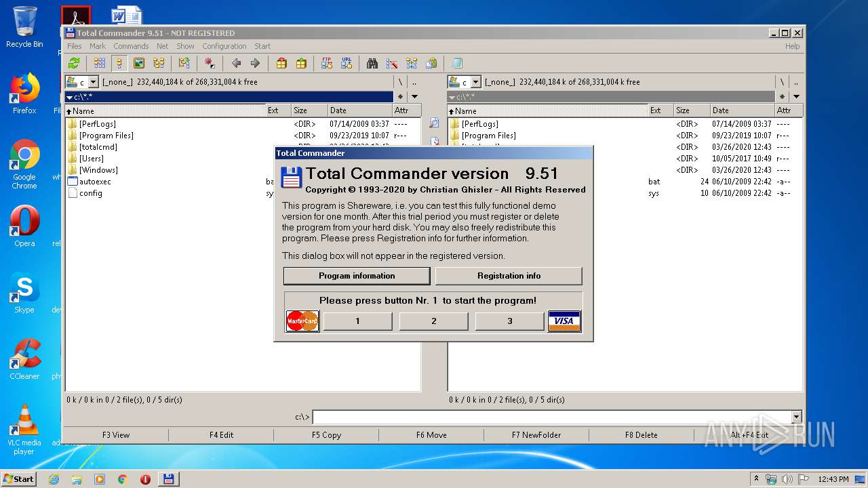Open the Notepad toolbar icon
Image resolution: width=868 pixels, height=488 pixels.
(x=457, y=63)
